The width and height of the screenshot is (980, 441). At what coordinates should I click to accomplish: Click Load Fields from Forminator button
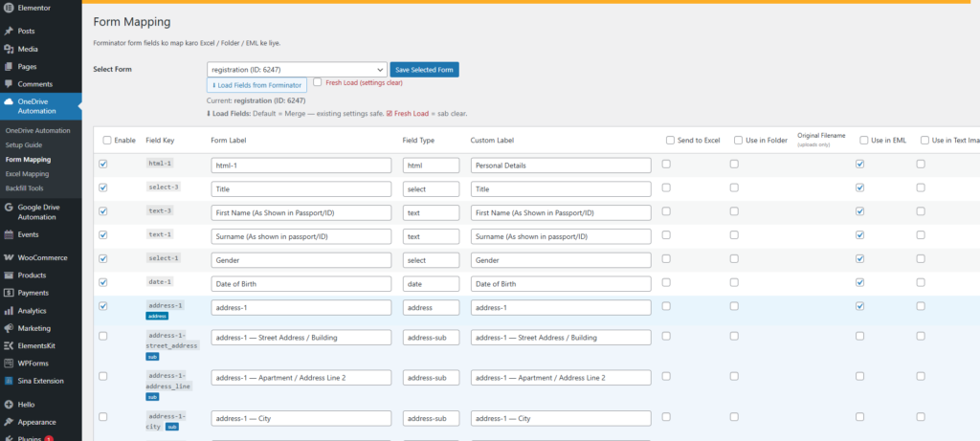click(256, 85)
